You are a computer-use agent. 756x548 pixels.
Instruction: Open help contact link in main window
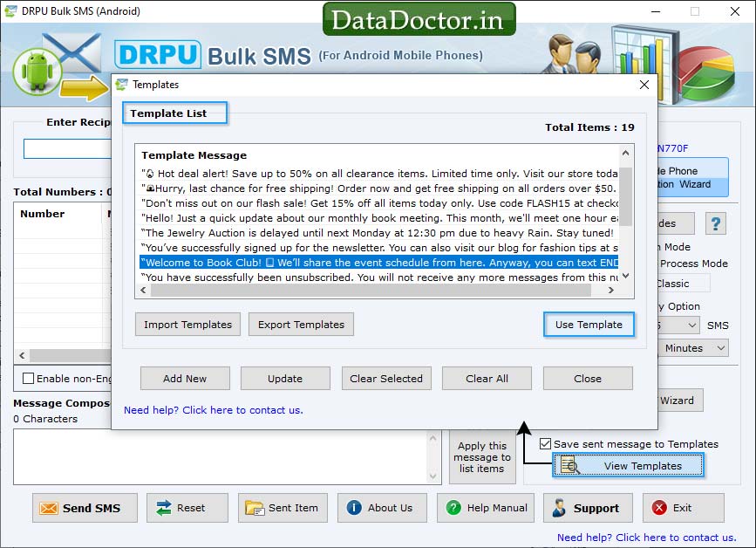click(646, 538)
